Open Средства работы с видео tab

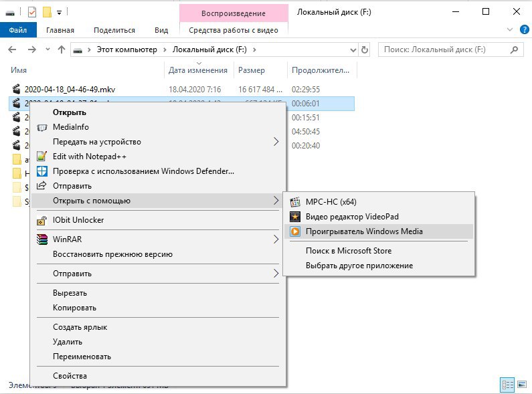pyautogui.click(x=234, y=30)
